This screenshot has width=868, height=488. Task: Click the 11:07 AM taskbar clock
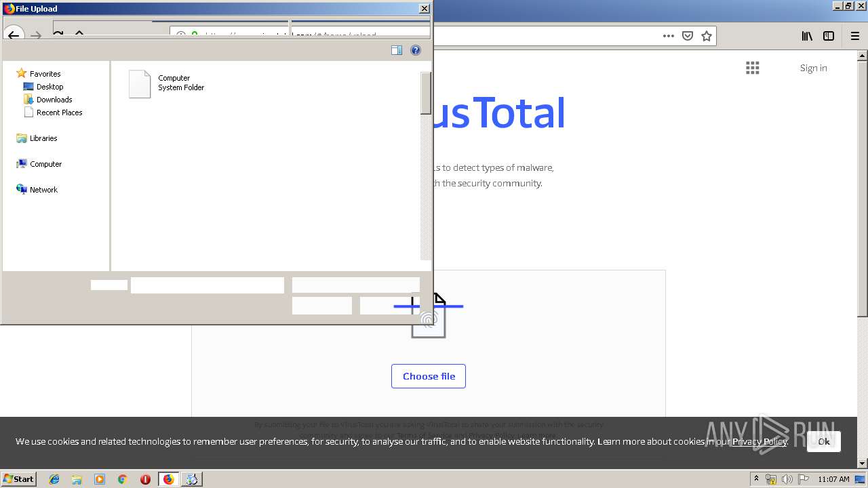833,479
